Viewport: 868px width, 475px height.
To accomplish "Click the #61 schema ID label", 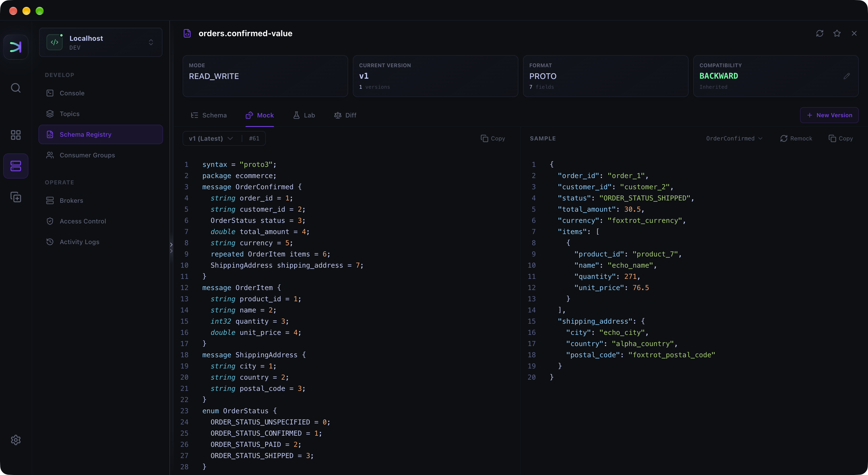I will (254, 138).
